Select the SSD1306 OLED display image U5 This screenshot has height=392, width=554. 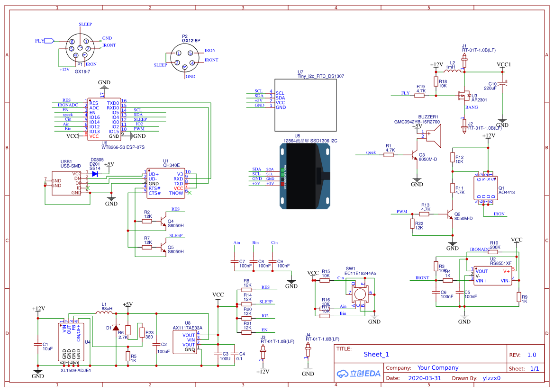[306, 176]
